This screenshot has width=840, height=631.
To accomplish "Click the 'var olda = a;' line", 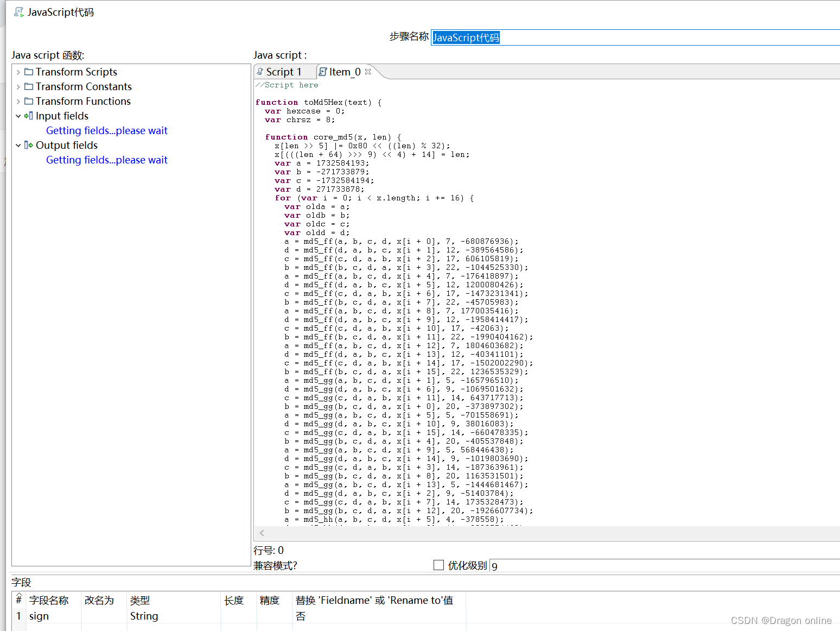I will 317,206.
